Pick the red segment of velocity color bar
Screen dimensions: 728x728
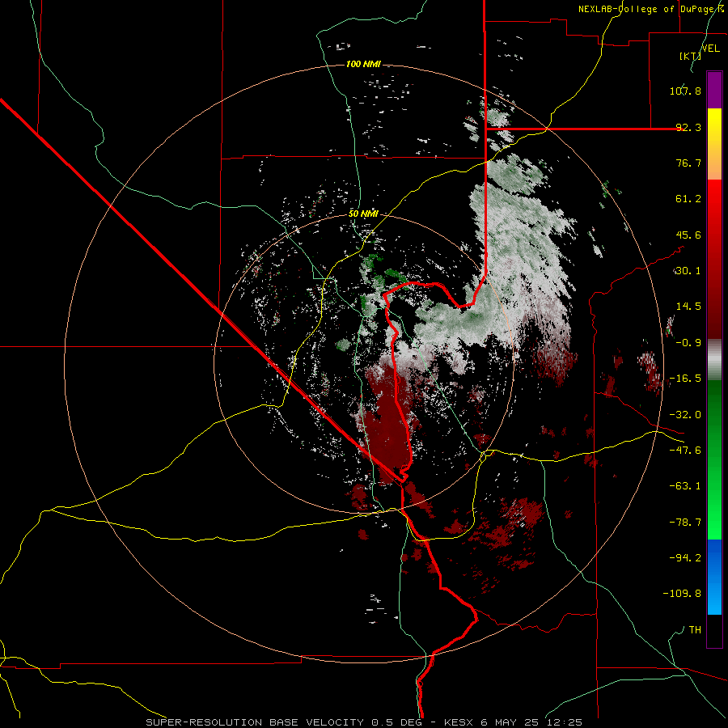pos(714,259)
